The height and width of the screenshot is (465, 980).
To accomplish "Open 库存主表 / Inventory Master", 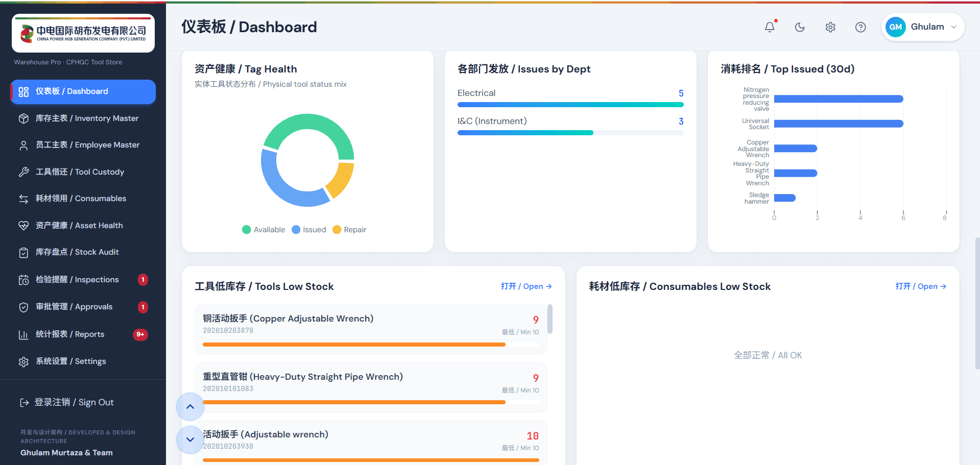I will pyautogui.click(x=83, y=118).
